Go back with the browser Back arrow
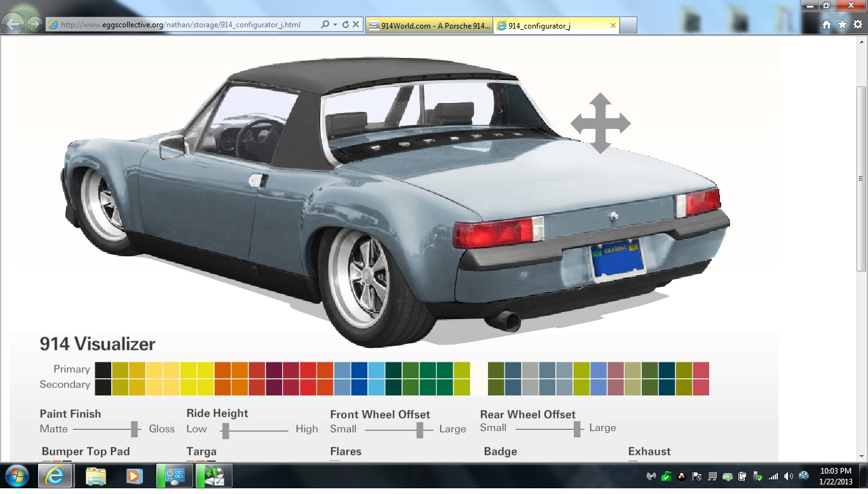 click(x=14, y=25)
